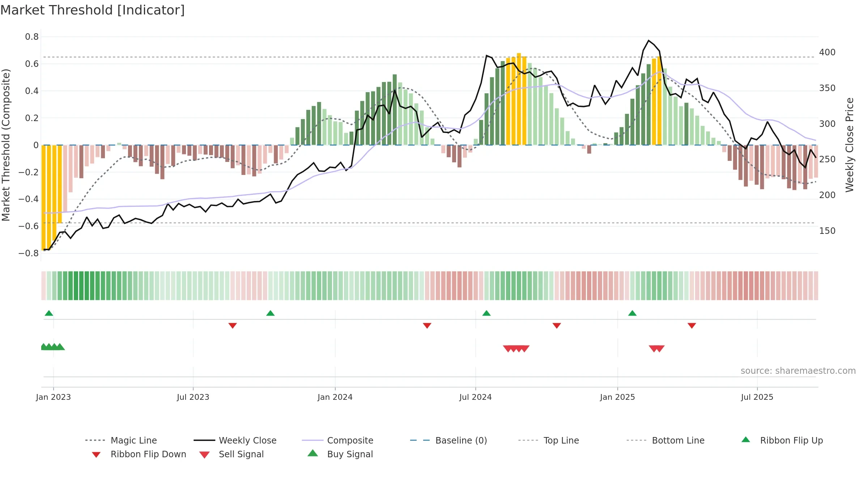Toggle Baseline (0) legend entry
This screenshot has width=868, height=488.
(x=448, y=440)
